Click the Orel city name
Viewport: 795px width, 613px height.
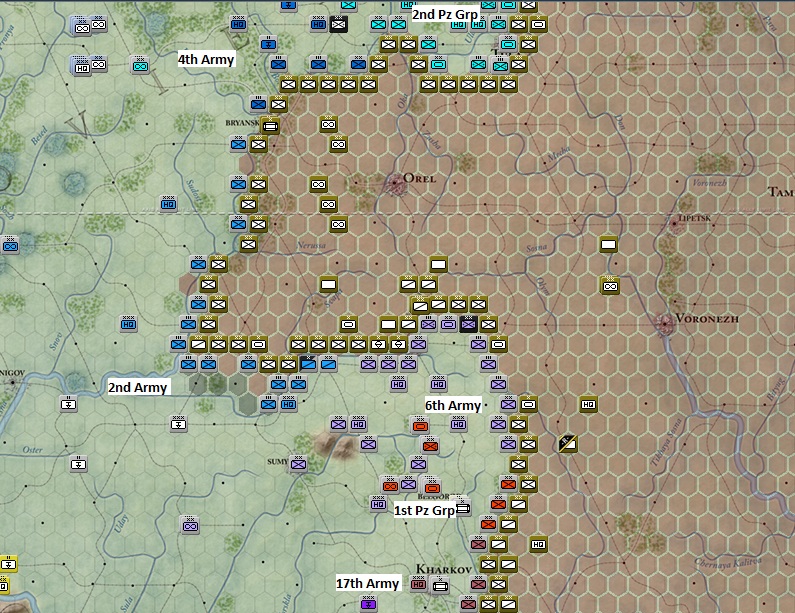point(419,178)
